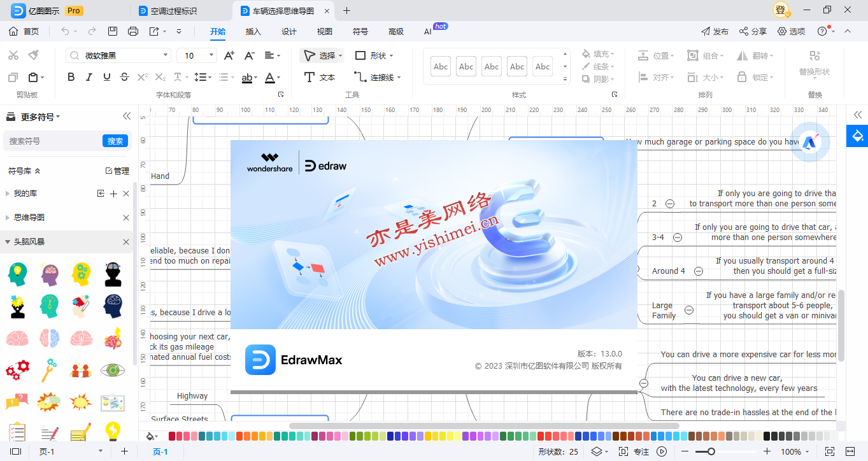
Task: Select the lightbulb head brainstorm symbol
Action: pos(17,274)
